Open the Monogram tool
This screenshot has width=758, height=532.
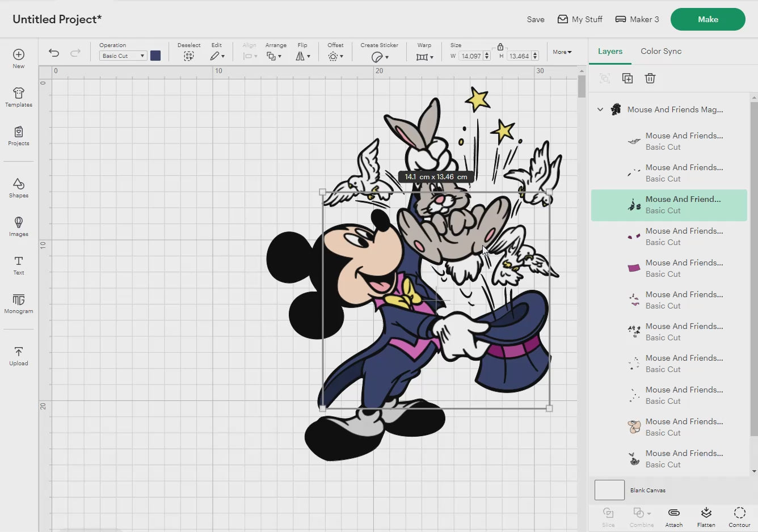[19, 303]
